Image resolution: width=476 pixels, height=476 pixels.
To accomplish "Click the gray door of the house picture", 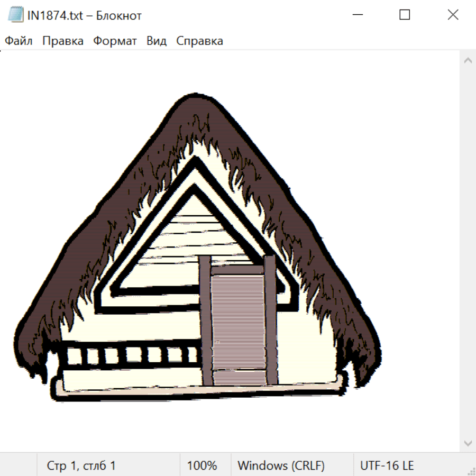I will point(237,323).
